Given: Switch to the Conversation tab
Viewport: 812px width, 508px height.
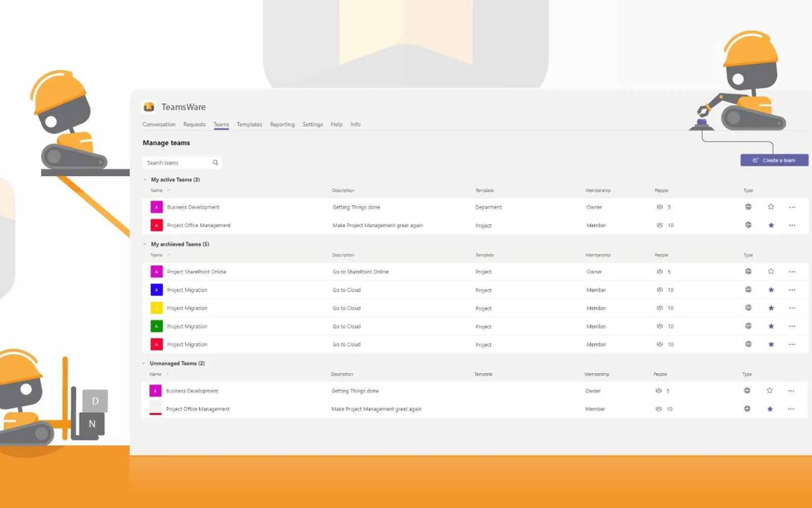Looking at the screenshot, I should 159,124.
